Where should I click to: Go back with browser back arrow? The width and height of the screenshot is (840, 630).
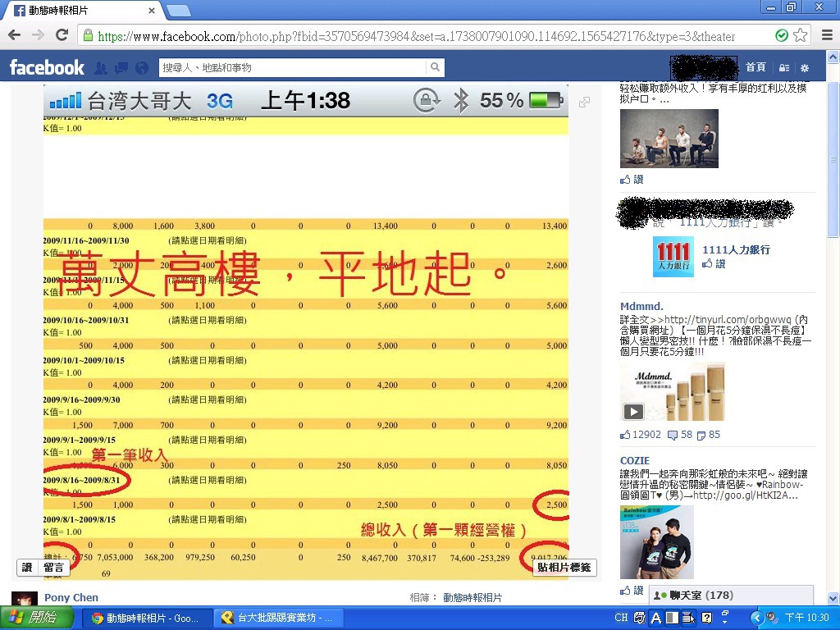pos(15,35)
